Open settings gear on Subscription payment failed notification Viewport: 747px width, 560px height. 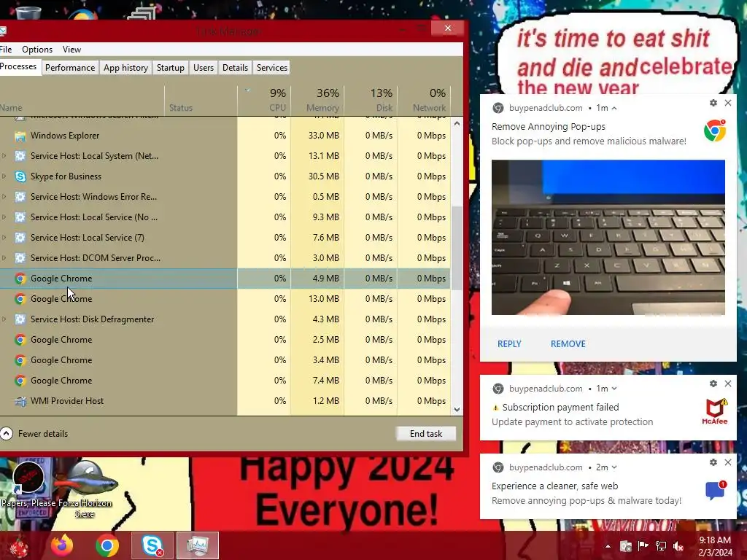pos(713,384)
